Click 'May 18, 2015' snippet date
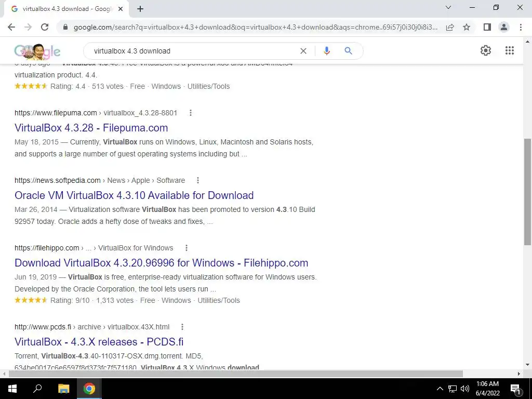 37,142
